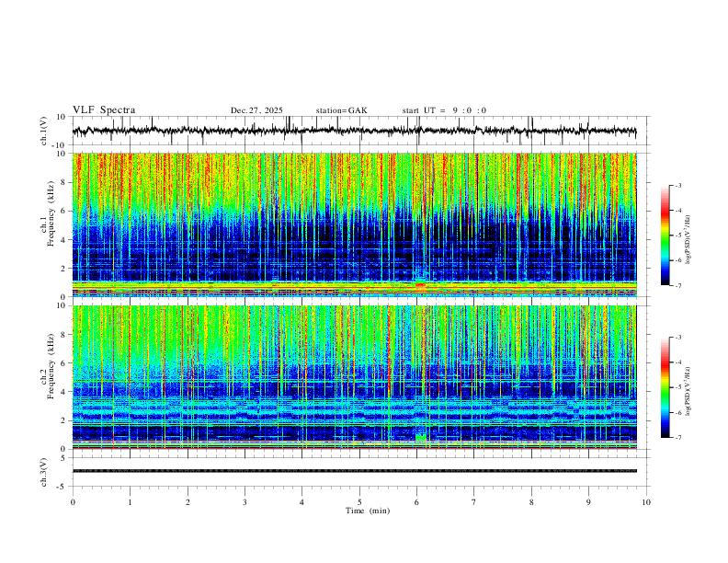Click the "4" kHz tick on ch.2 frequency axis
Image resolution: width=728 pixels, height=563 pixels.
[65, 392]
